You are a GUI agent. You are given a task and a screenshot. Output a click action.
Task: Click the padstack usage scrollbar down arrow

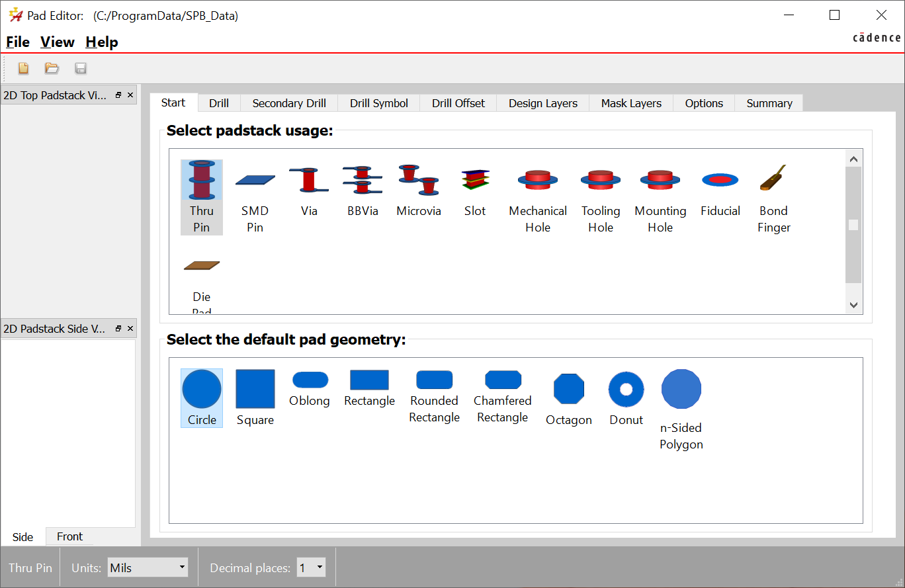click(x=853, y=305)
